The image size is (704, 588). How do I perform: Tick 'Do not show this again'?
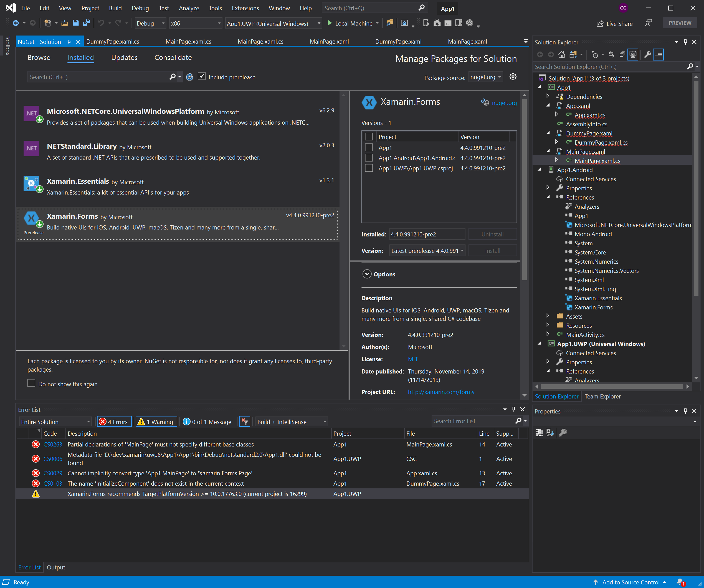coord(31,383)
